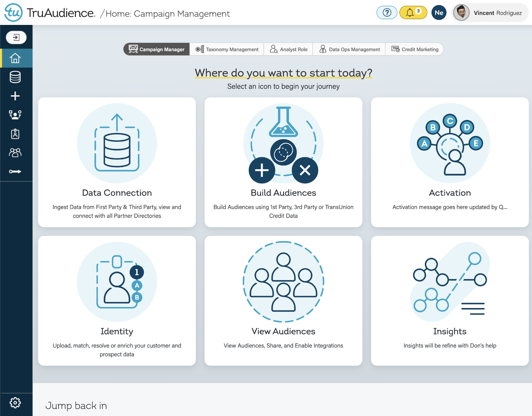Viewport: 532px width, 416px height.
Task: Open the help question mark button
Action: [387, 13]
